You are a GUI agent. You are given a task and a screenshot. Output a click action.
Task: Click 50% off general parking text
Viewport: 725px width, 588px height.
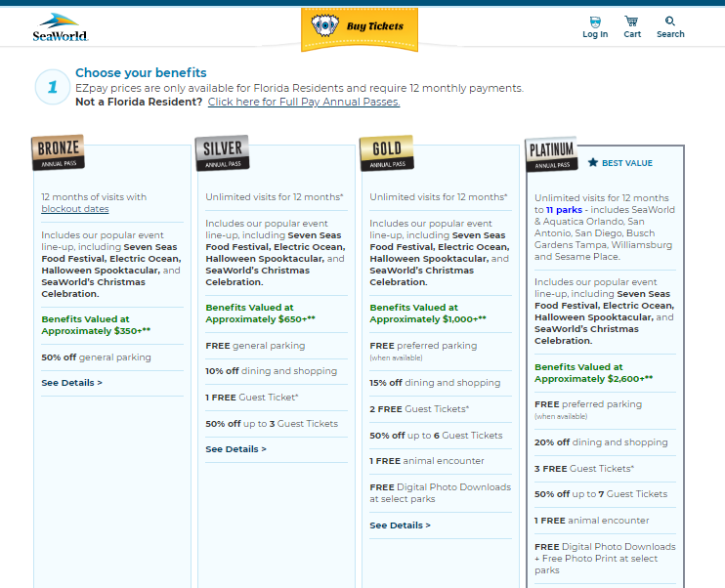click(x=96, y=357)
